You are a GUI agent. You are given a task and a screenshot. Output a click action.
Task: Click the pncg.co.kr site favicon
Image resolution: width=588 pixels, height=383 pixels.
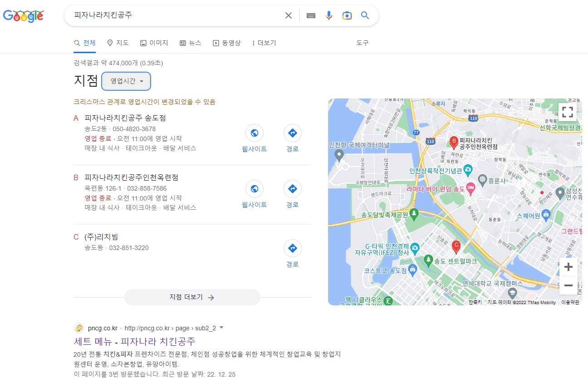[78, 328]
